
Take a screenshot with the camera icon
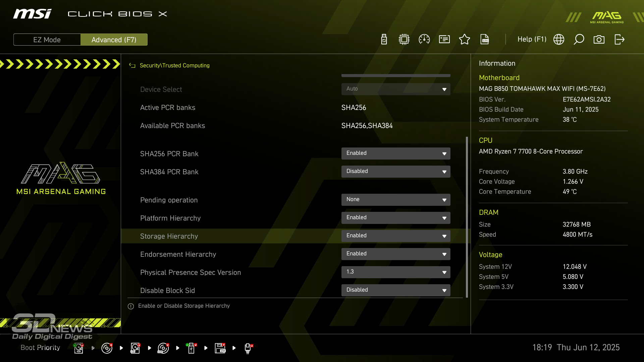[599, 39]
